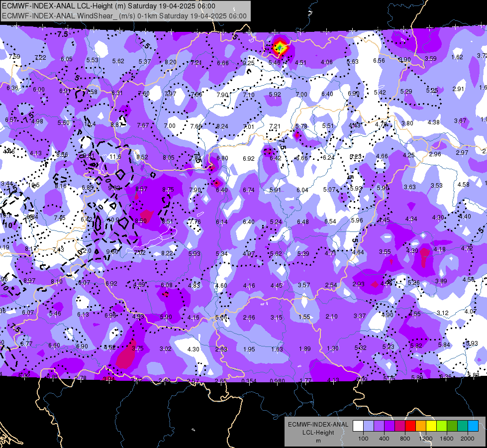This screenshot has width=487, height=448.
Task: Click the dark green legend swatch
Action: (452, 426)
